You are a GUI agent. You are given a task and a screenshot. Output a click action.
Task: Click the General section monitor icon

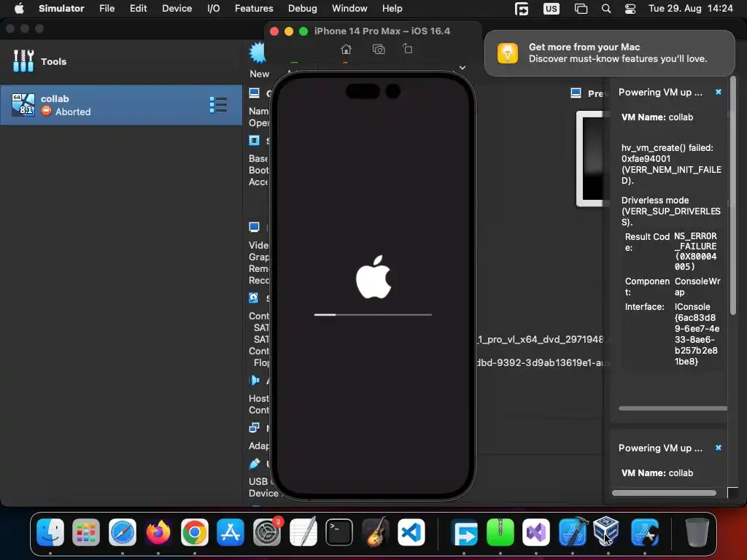point(255,93)
